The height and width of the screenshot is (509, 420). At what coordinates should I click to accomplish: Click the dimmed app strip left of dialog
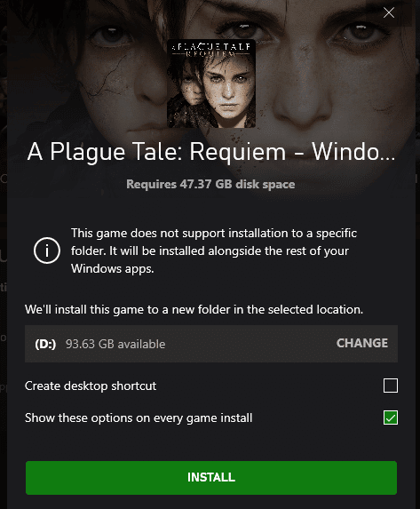4,254
